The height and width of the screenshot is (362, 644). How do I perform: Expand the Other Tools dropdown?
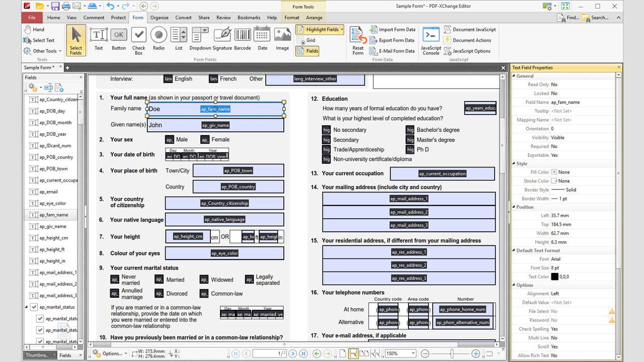[x=43, y=51]
